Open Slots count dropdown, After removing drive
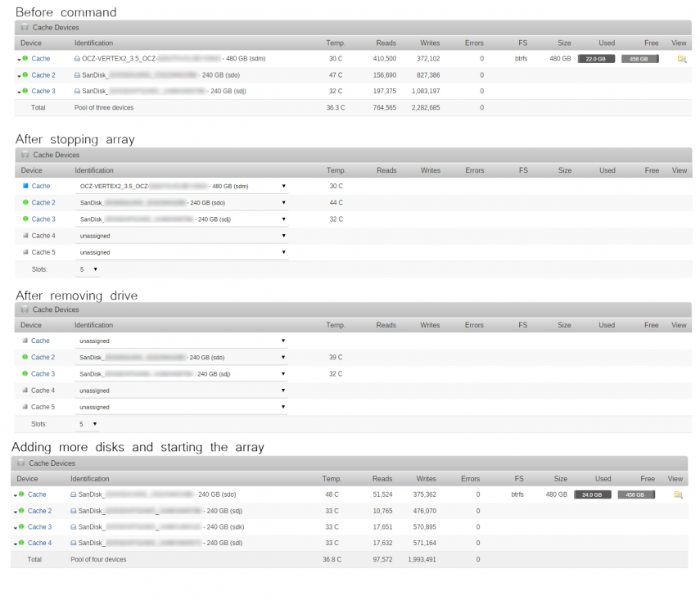 click(88, 424)
